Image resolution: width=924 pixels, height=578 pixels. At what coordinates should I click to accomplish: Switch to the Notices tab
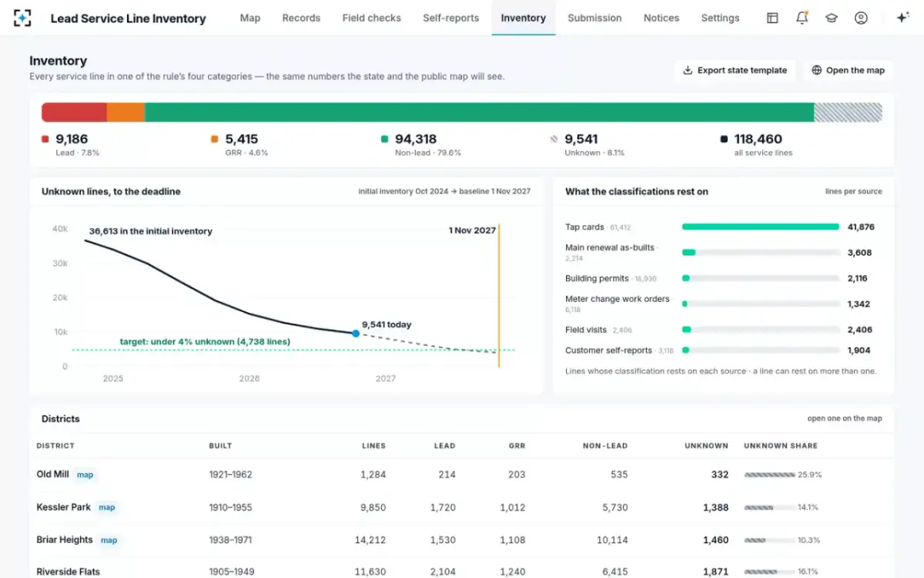[661, 18]
